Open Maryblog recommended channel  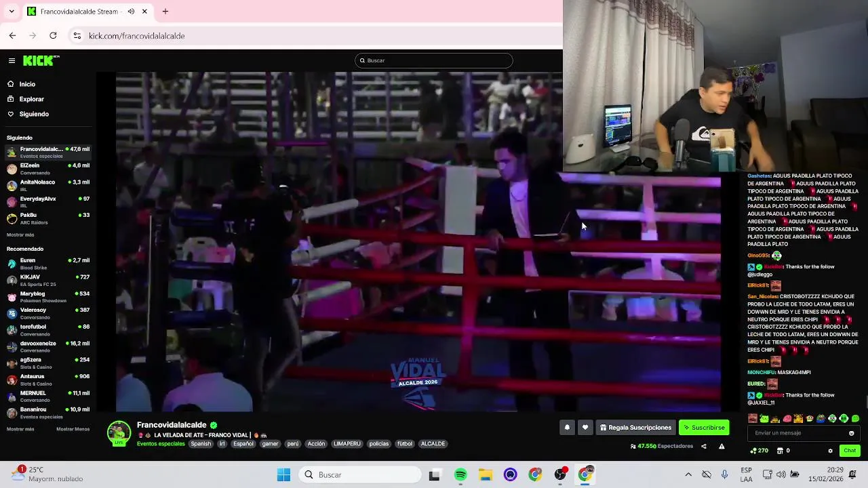(47, 297)
